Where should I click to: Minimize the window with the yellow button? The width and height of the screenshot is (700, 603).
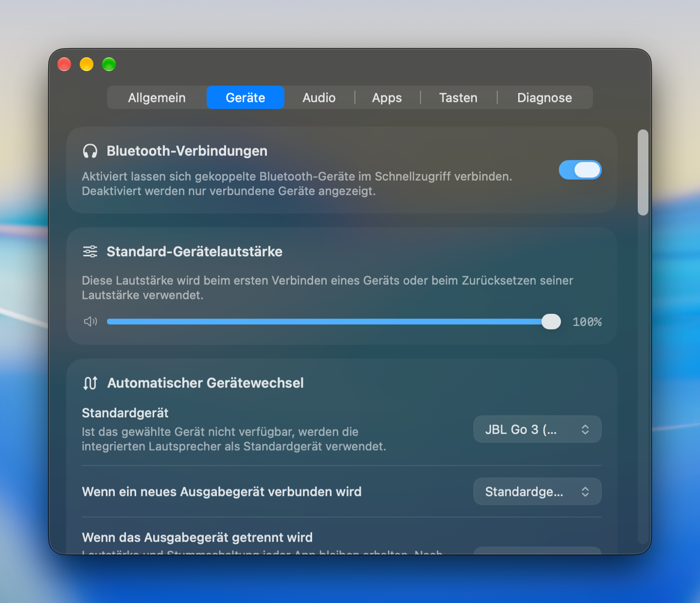pyautogui.click(x=87, y=64)
